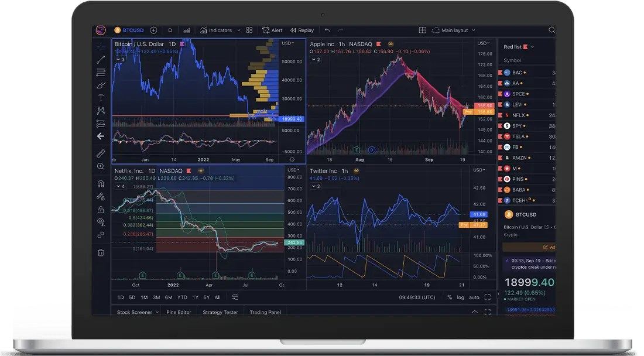Click the back arrow in the left toolbar
This screenshot has width=644, height=356.
click(101, 136)
